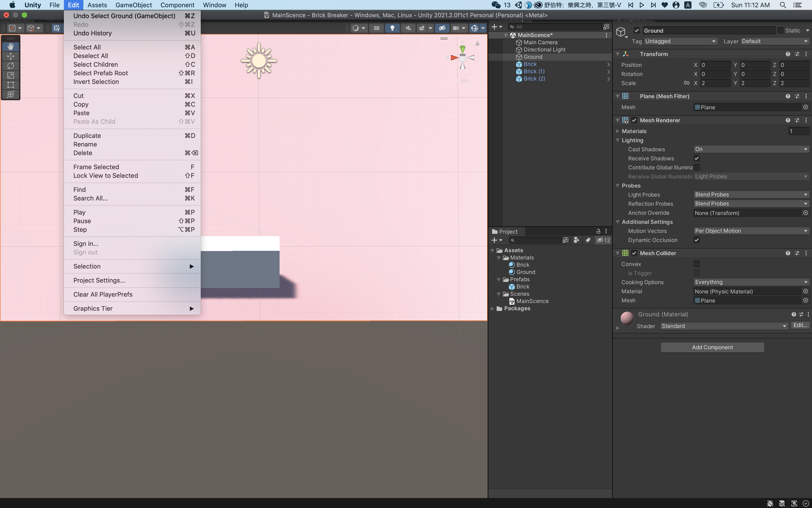Open Mesh Collider more options menu
812x508 pixels.
point(806,253)
